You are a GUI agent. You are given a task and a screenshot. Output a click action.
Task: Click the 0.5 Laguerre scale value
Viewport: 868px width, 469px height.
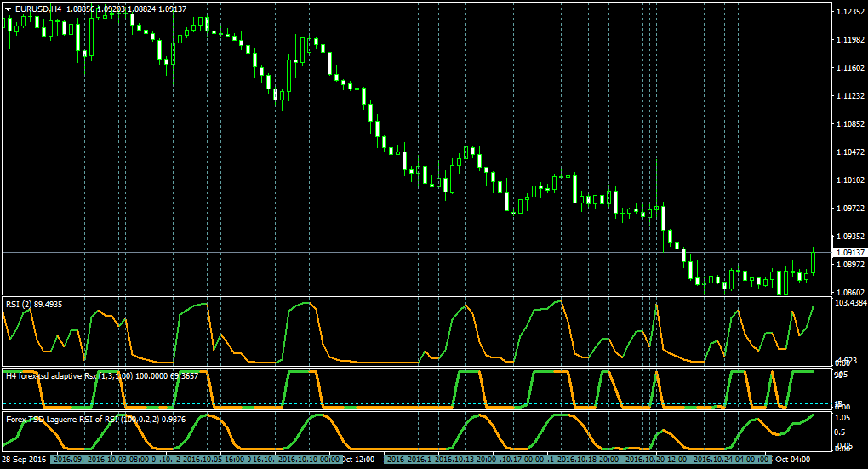(841, 432)
